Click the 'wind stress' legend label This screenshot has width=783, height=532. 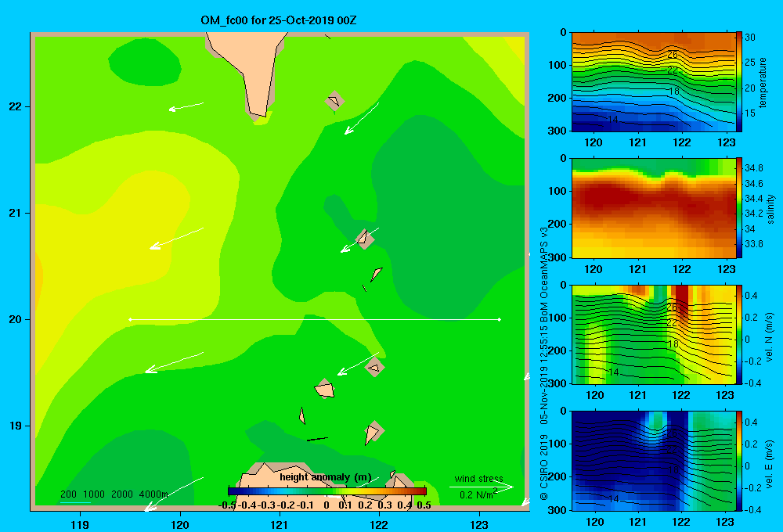tap(479, 478)
